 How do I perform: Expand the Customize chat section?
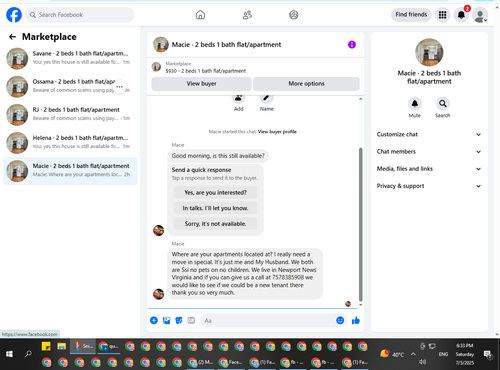[x=429, y=134]
